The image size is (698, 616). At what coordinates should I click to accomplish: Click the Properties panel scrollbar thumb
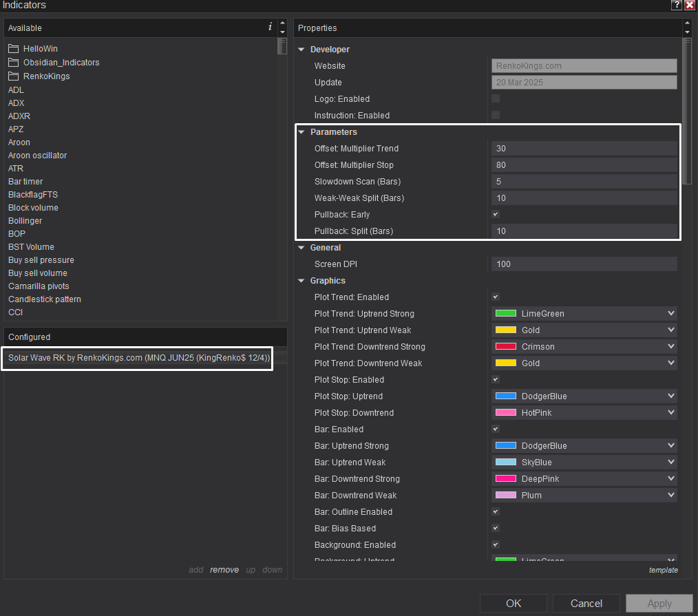click(687, 111)
